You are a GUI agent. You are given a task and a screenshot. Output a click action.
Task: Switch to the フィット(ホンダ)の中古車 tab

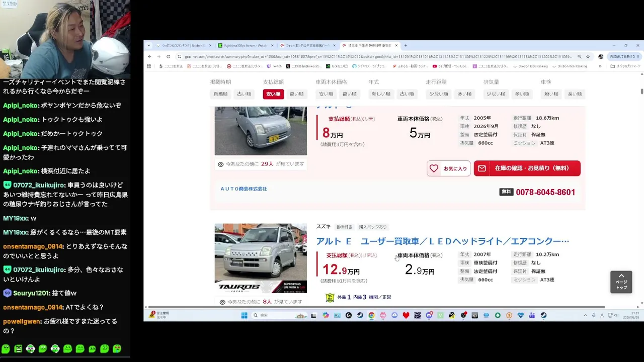(x=308, y=46)
